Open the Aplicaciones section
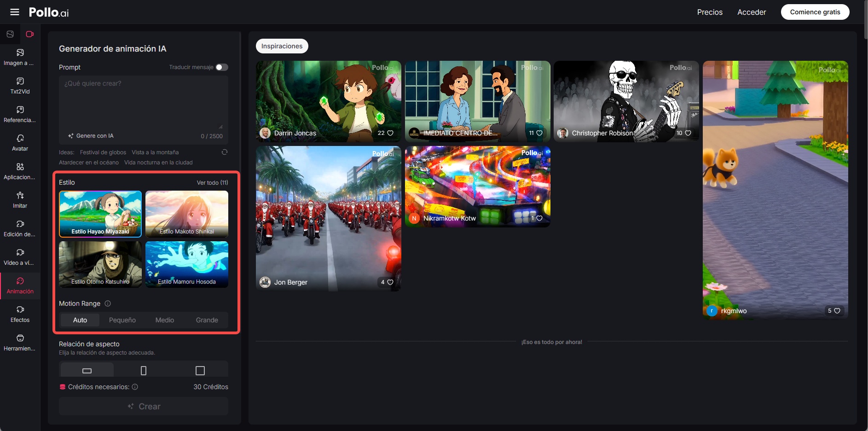868x431 pixels. pos(20,172)
